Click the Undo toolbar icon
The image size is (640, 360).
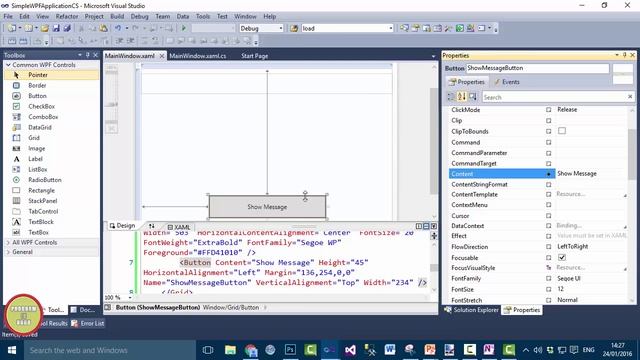[118, 28]
